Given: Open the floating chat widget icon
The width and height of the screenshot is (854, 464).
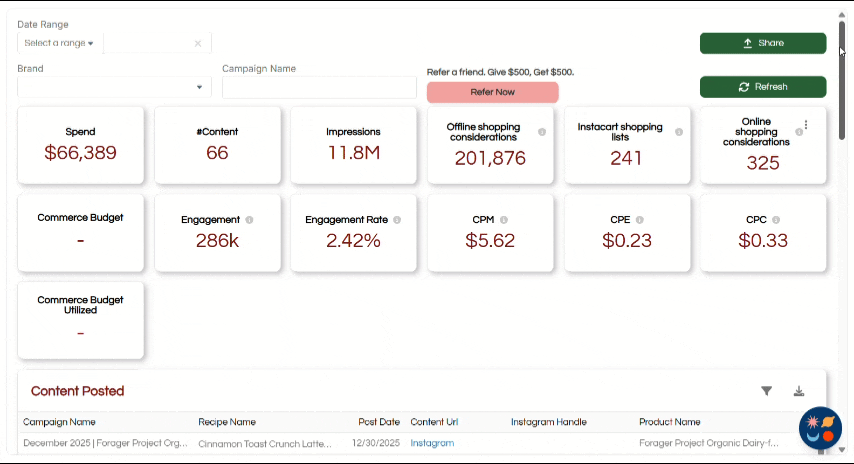Looking at the screenshot, I should pos(820,428).
